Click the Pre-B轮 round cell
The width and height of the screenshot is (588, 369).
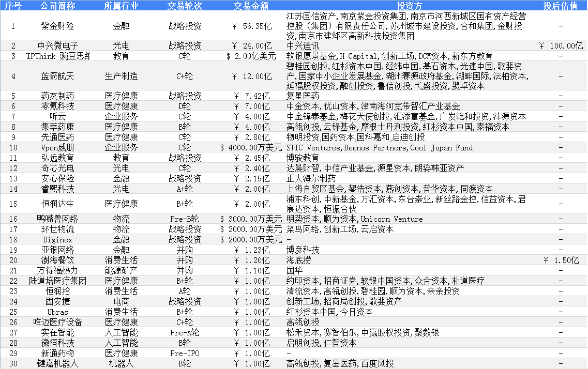(185, 219)
